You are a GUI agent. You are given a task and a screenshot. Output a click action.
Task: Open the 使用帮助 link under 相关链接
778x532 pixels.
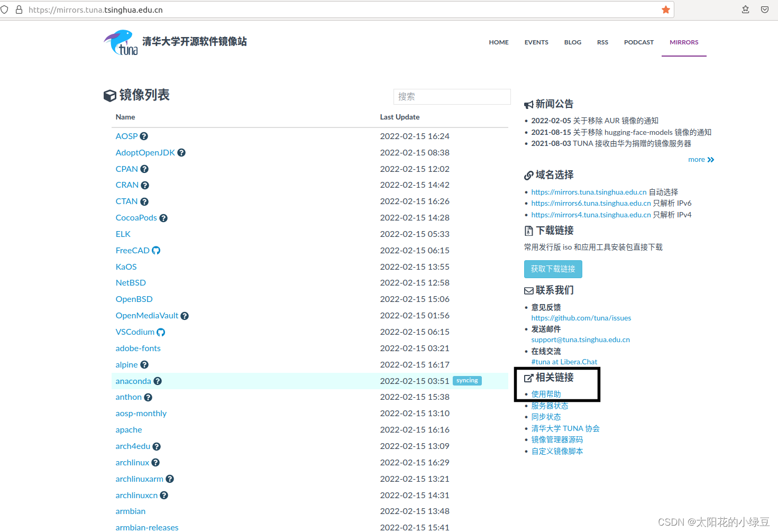[546, 393]
